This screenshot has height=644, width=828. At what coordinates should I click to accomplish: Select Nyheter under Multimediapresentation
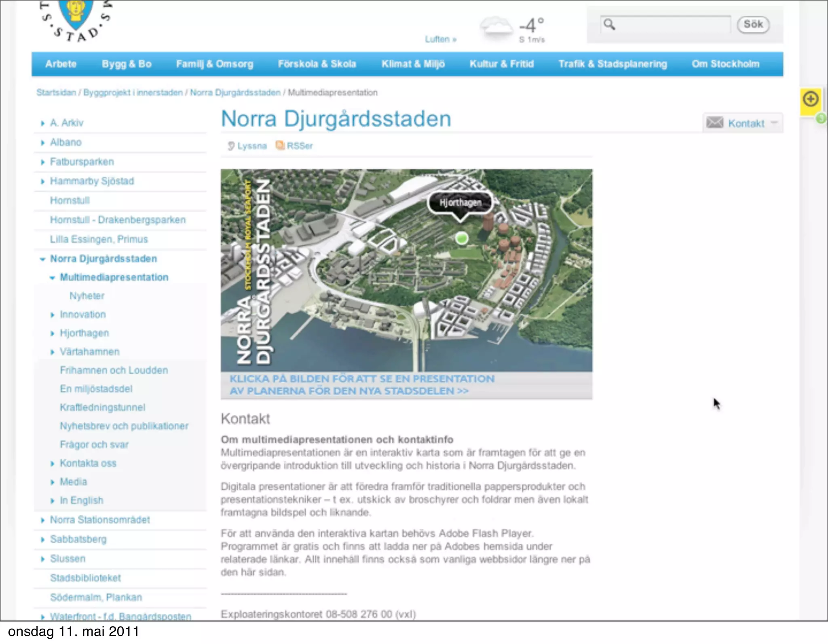click(87, 296)
